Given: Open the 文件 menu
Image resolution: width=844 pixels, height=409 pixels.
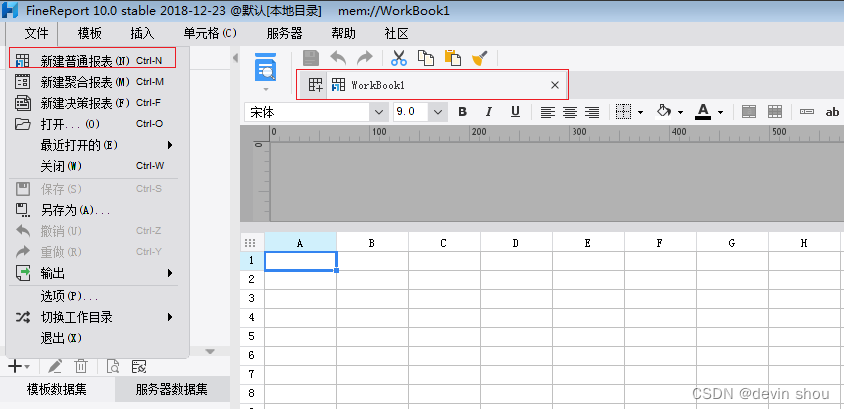Looking at the screenshot, I should point(36,34).
